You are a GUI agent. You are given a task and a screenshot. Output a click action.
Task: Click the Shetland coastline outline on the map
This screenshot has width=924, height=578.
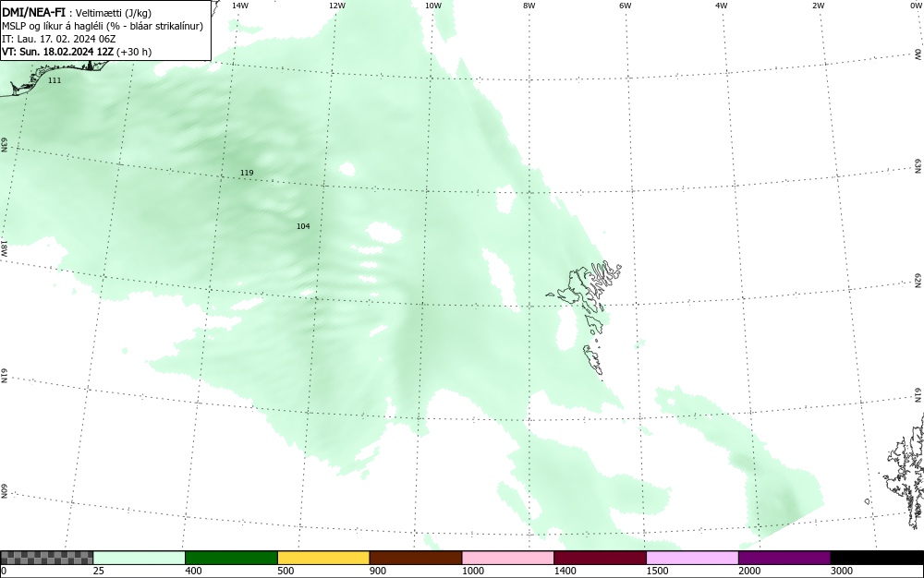(905, 471)
